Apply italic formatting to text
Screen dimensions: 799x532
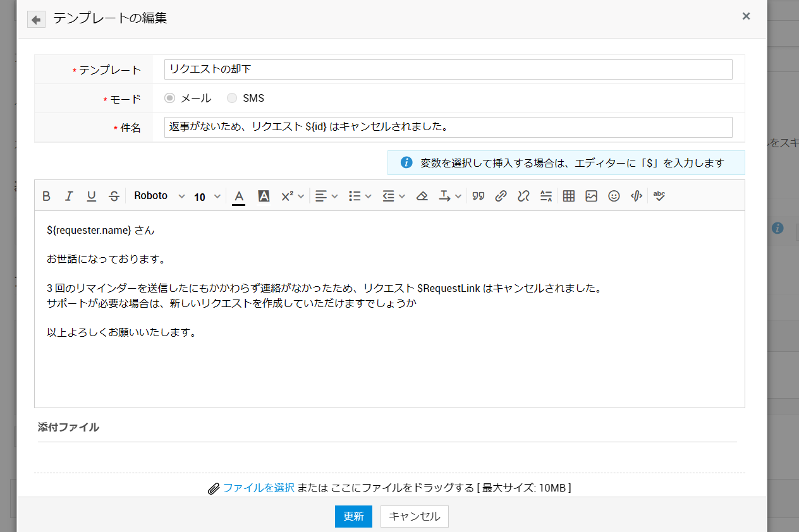point(69,196)
